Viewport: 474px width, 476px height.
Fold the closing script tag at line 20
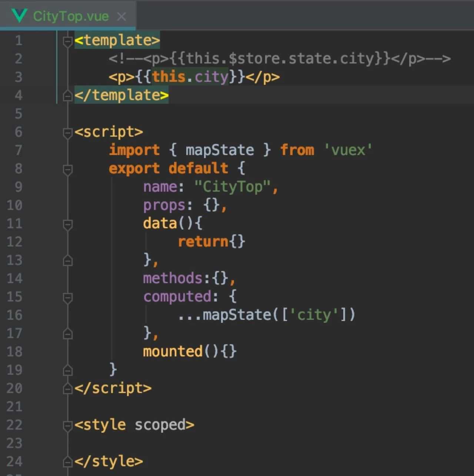coord(67,389)
